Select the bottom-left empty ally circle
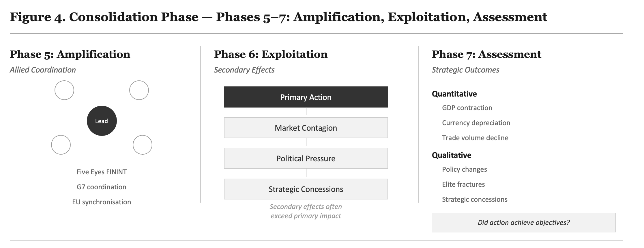 [x=61, y=145]
